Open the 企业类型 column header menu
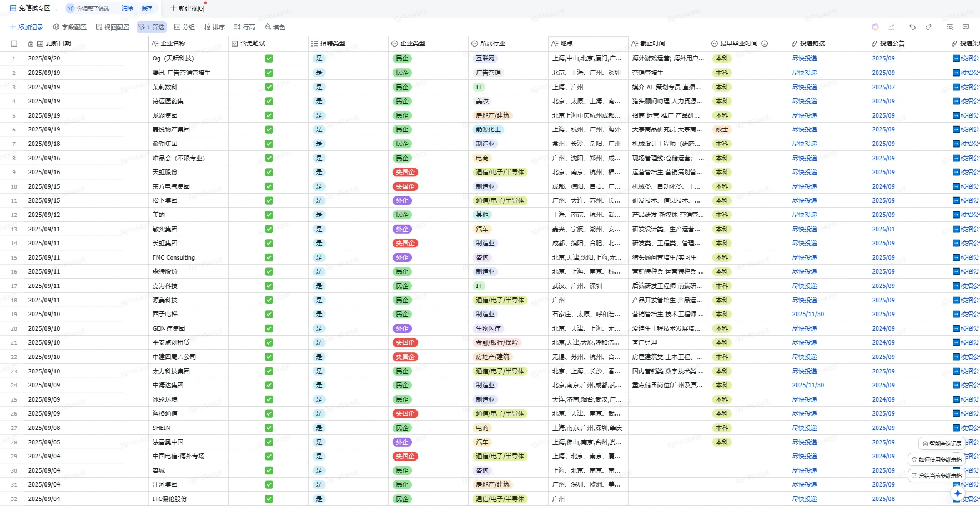Screen dimensions: 980x506 tap(429, 43)
